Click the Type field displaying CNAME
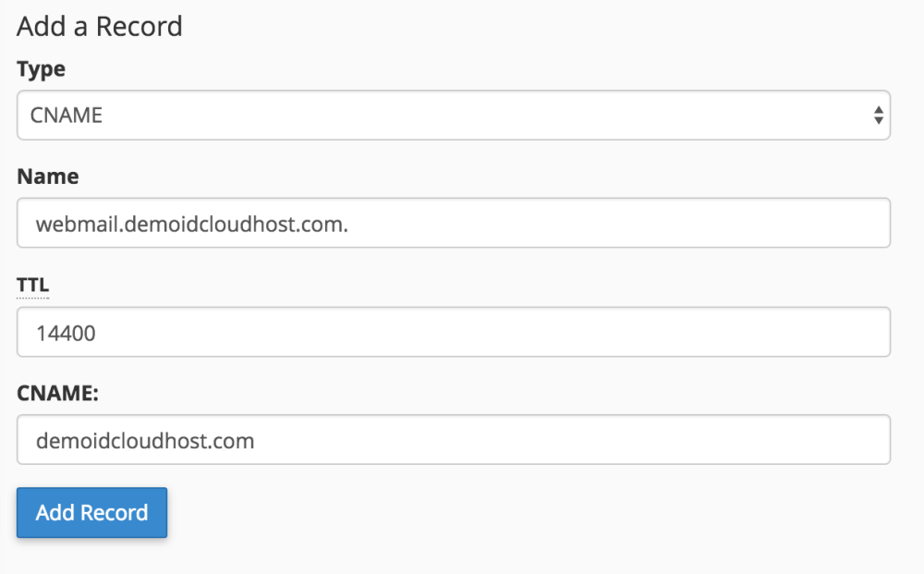Image resolution: width=924 pixels, height=574 pixels. [x=453, y=115]
